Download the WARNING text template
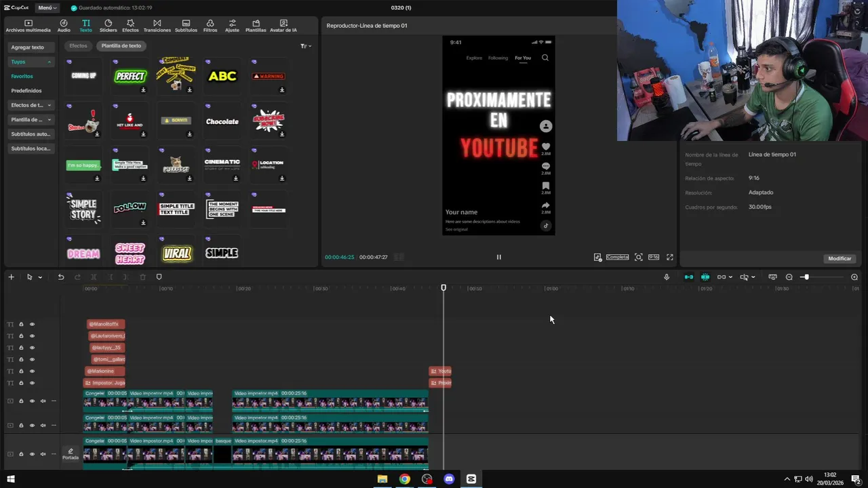 (282, 89)
